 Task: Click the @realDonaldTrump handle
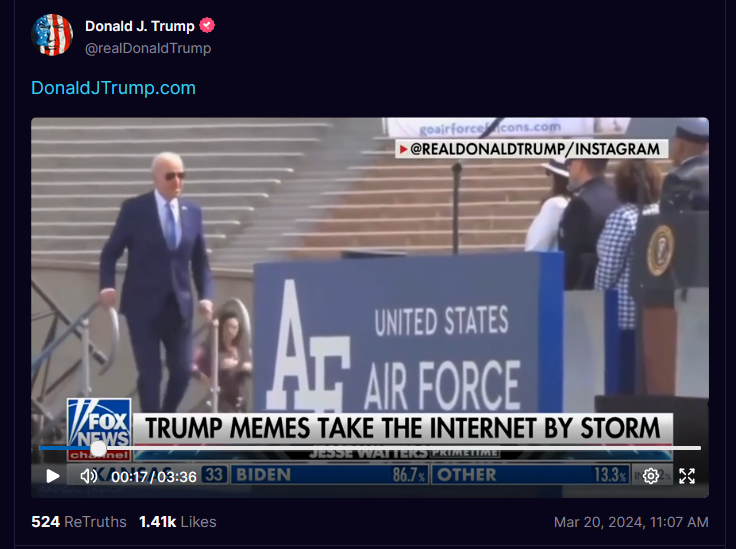148,48
